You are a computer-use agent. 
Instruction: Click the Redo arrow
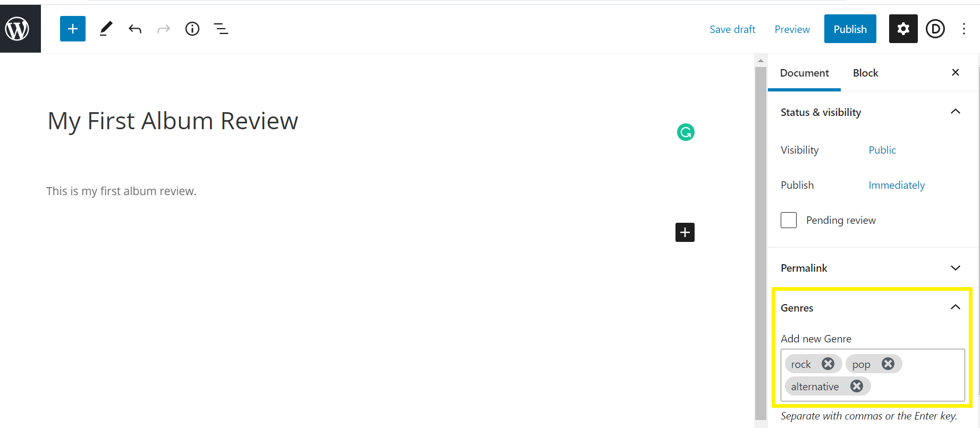click(164, 29)
